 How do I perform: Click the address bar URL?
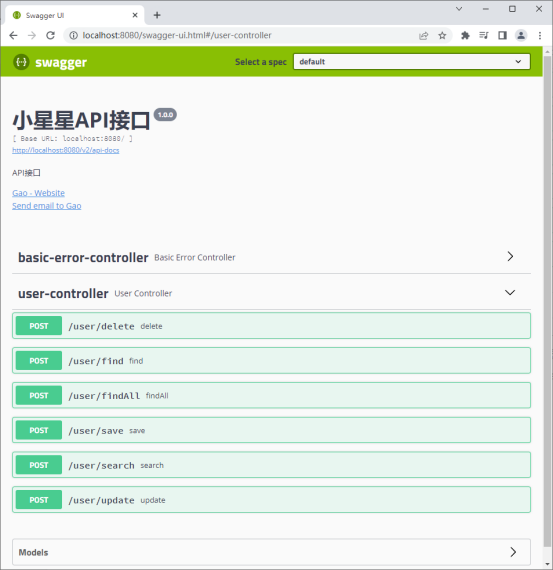pyautogui.click(x=177, y=35)
